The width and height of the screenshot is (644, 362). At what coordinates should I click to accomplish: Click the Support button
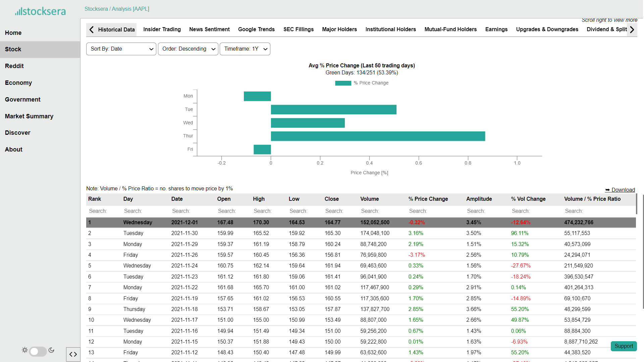[624, 346]
